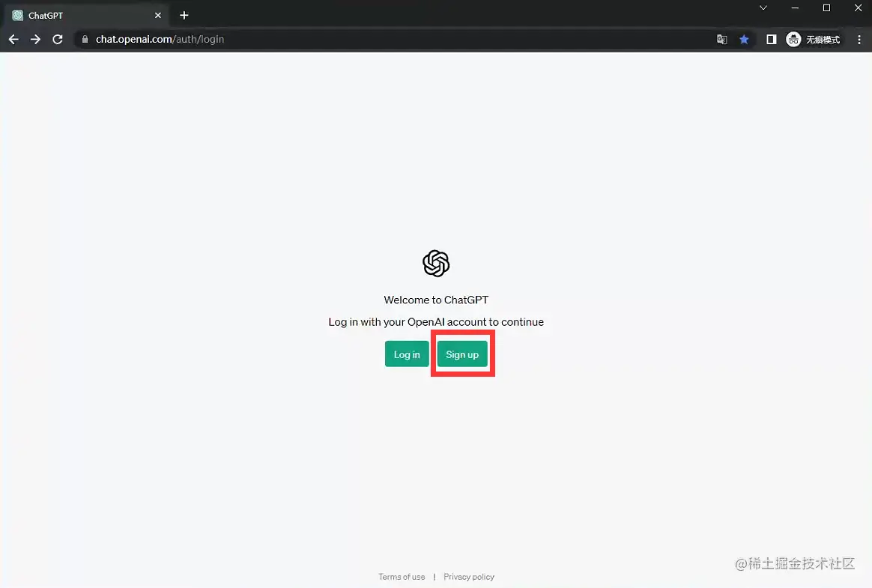This screenshot has height=588, width=872.
Task: Open the translate page icon
Action: tap(722, 40)
